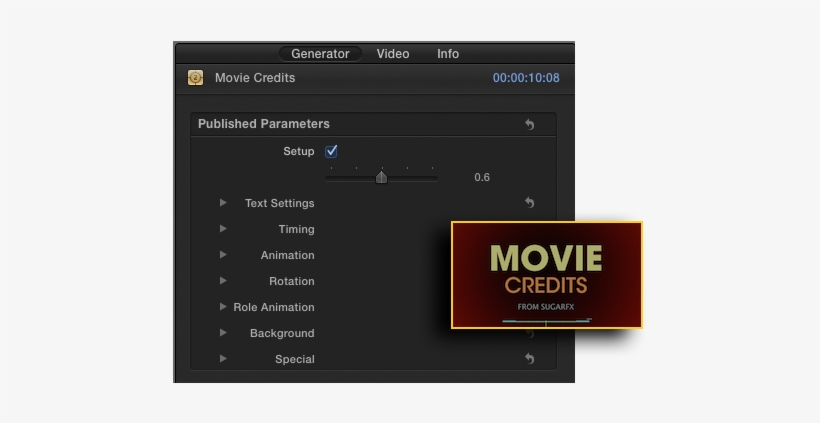
Task: Click the Role Animation label
Action: click(x=274, y=307)
